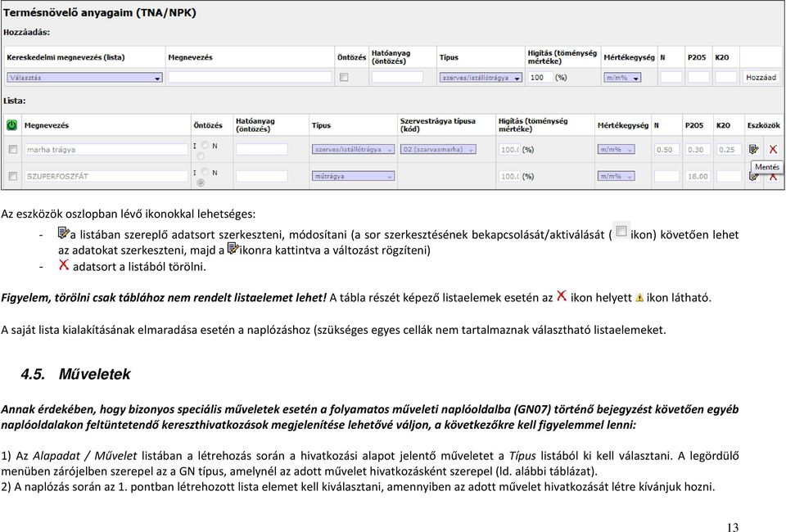
Task: Click Hígítás 100 field in SZUPERFOSZFÁT row
Action: click(509, 176)
